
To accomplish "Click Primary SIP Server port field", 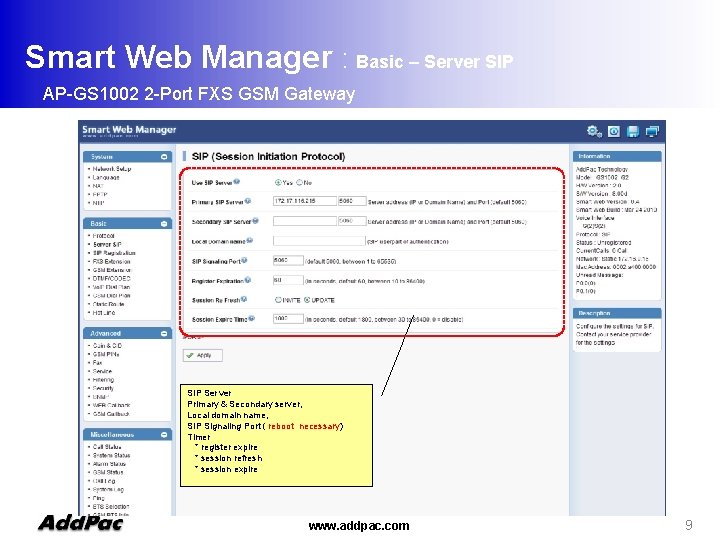I will [352, 201].
